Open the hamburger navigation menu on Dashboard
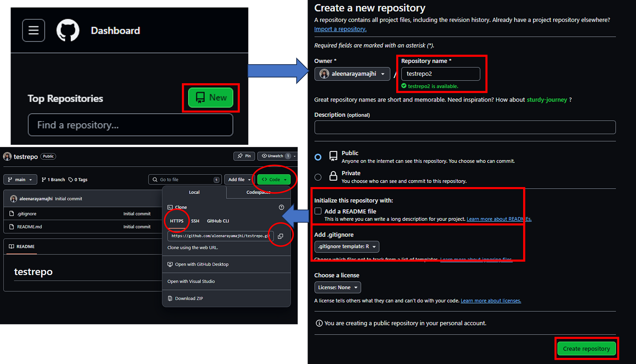Screen dimensions: 636x364 coord(33,30)
